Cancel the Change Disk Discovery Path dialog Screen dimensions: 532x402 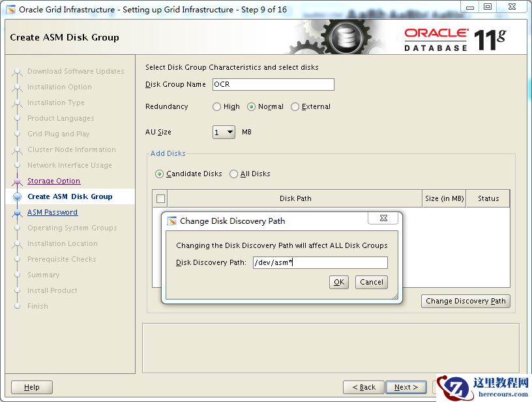(x=372, y=282)
